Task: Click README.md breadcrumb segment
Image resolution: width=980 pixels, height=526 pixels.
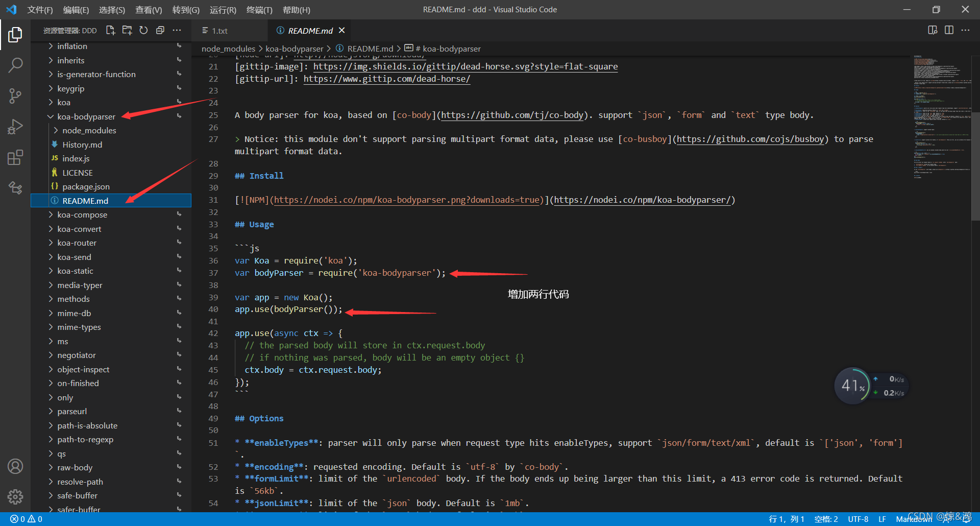Action: [x=365, y=49]
